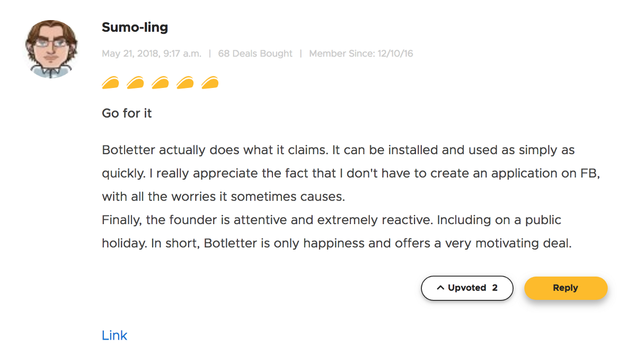Click the fourth taco rating icon
Image resolution: width=636 pixels, height=364 pixels.
185,83
